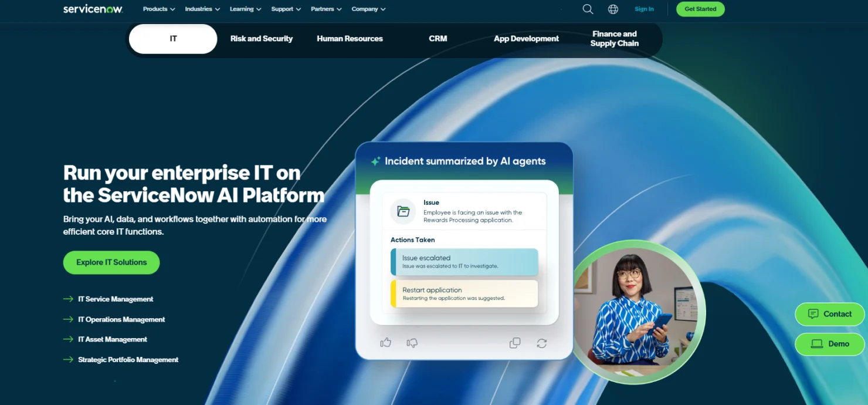Click the Issue escalated action card
Image resolution: width=868 pixels, height=405 pixels.
464,262
